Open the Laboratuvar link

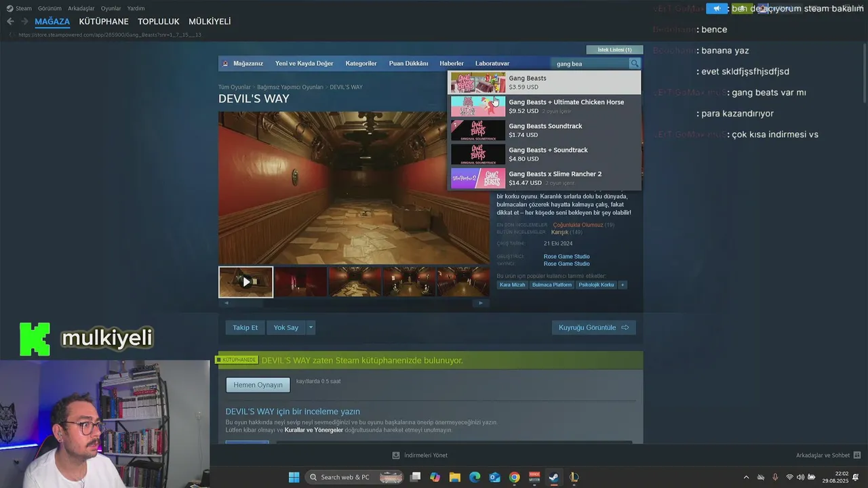click(x=492, y=64)
